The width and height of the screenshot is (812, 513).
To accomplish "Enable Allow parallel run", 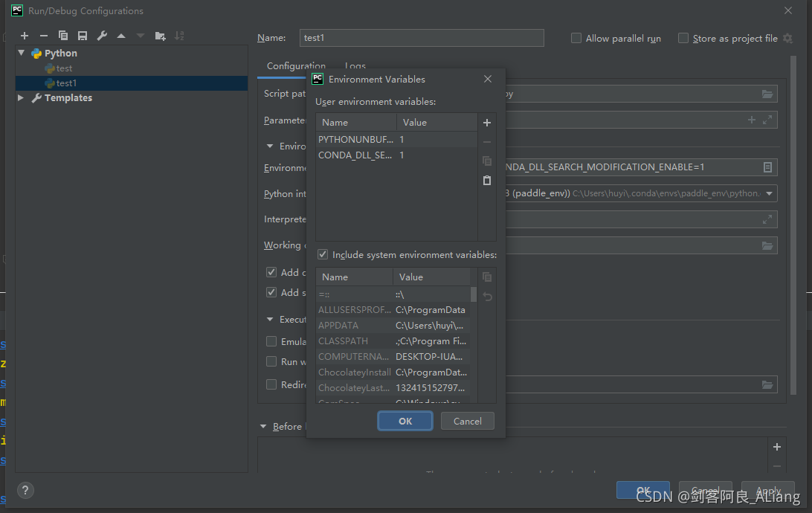I will 576,38.
